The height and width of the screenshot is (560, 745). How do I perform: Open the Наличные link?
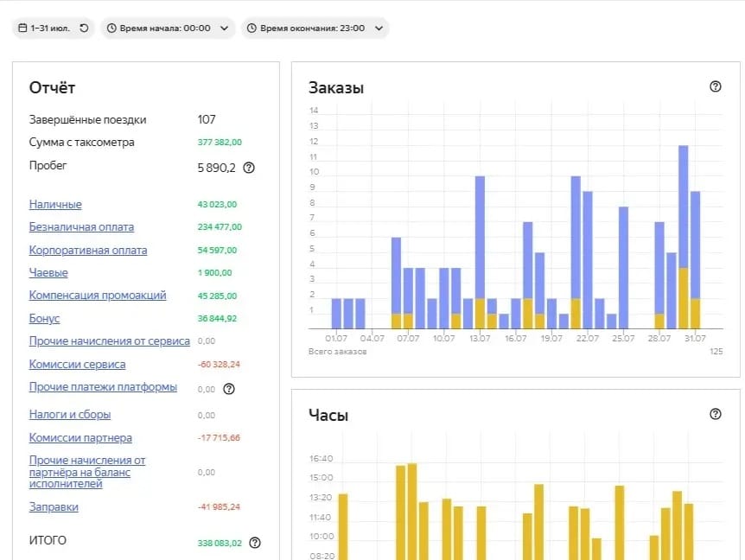[x=55, y=204]
